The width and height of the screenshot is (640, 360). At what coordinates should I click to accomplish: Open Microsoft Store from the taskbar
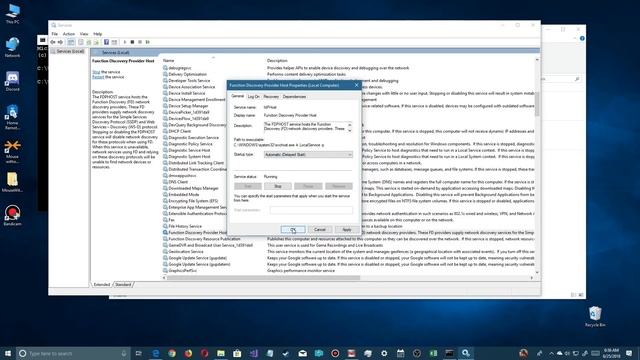pyautogui.click(x=237, y=353)
